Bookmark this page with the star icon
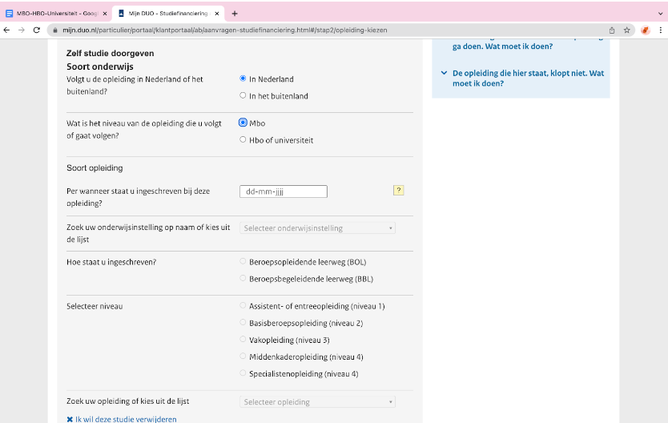This screenshot has width=668, height=423. tap(627, 30)
